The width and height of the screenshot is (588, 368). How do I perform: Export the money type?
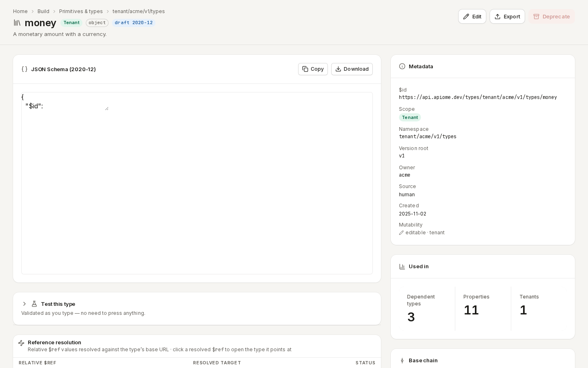(507, 16)
